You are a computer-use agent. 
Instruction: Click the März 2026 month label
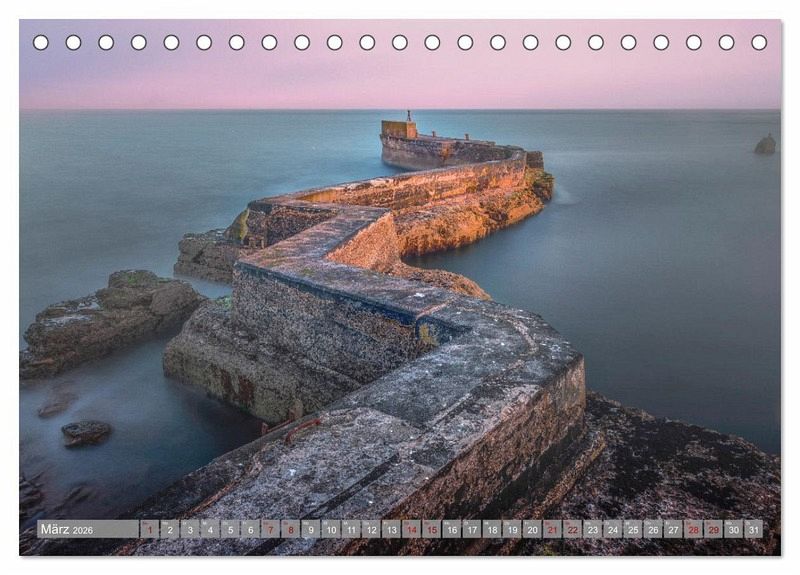click(67, 529)
